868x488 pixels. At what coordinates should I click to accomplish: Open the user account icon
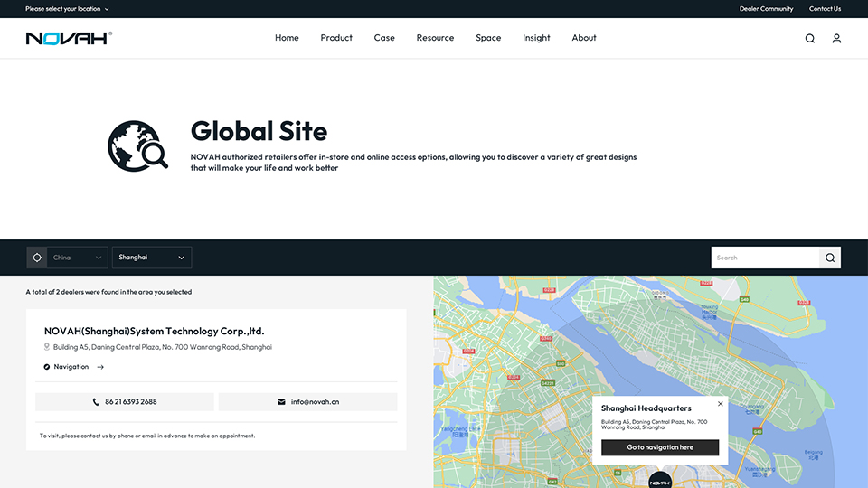pos(836,38)
